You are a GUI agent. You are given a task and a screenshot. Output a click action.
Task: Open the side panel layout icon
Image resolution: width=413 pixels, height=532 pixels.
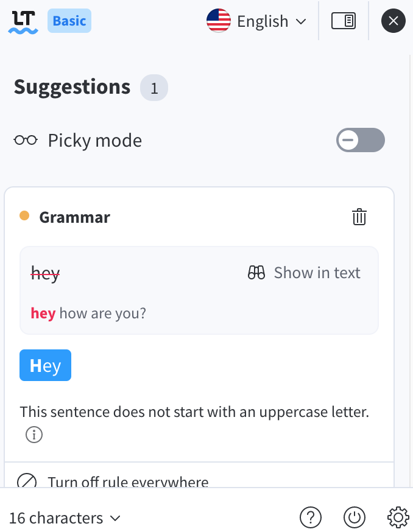[344, 21]
